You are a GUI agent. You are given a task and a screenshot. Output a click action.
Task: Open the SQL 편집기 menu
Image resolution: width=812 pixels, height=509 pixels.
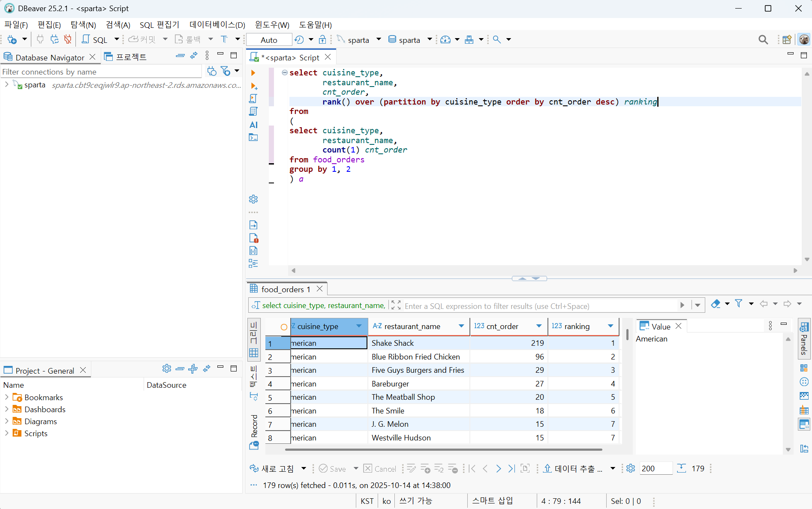point(159,25)
